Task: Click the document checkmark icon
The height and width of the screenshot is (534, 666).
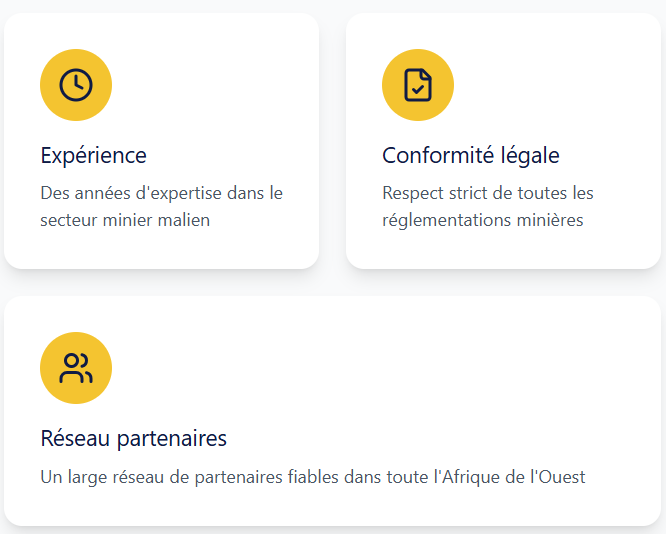Action: (x=418, y=85)
